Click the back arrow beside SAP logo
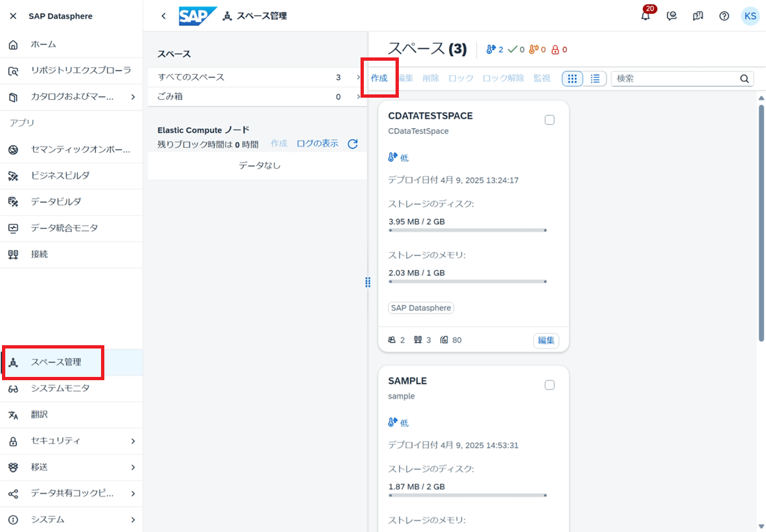 click(x=164, y=16)
